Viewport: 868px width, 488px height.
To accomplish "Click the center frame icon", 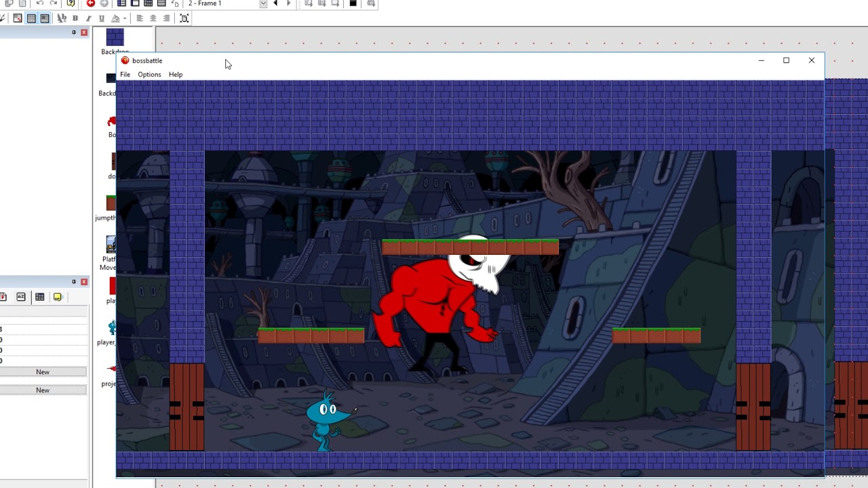I will point(184,18).
